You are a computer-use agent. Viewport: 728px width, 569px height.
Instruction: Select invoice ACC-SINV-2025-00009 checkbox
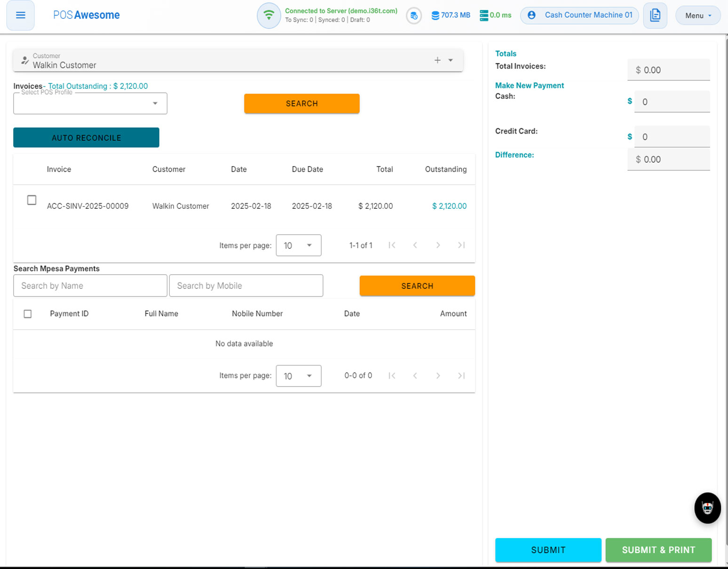(32, 200)
